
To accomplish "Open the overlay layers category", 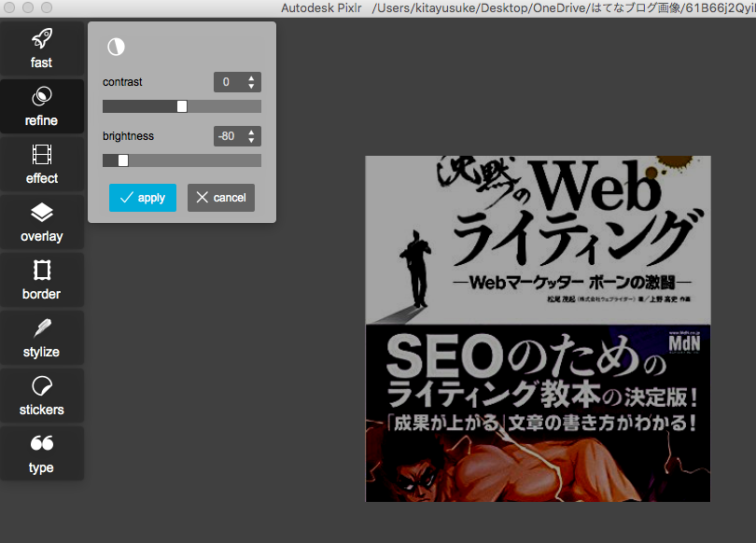I will tap(41, 222).
